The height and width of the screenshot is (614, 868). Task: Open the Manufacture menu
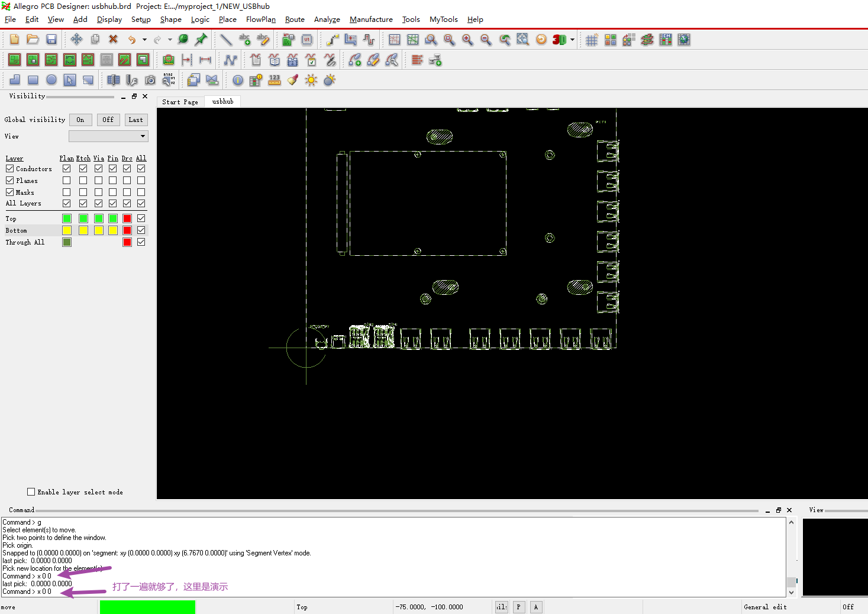(x=371, y=20)
